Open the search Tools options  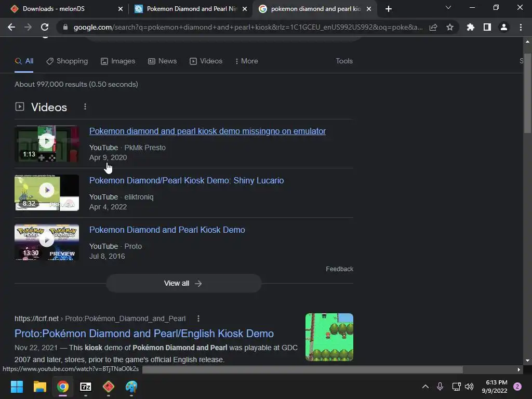point(344,61)
